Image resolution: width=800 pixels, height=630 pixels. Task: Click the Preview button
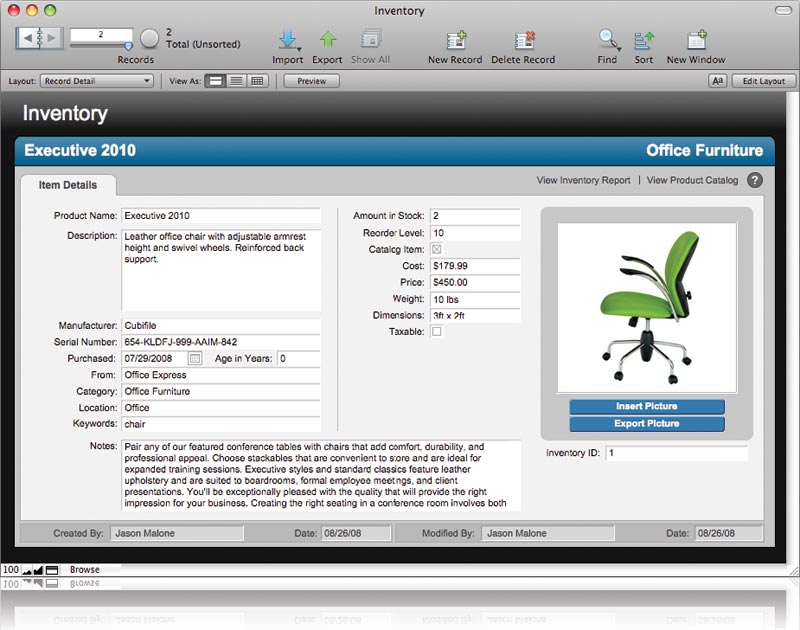(312, 81)
